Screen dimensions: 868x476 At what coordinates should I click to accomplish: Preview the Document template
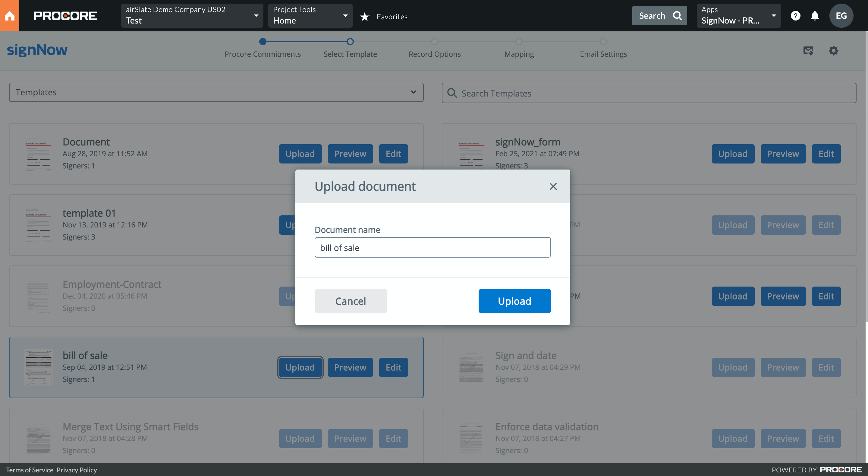click(x=350, y=154)
